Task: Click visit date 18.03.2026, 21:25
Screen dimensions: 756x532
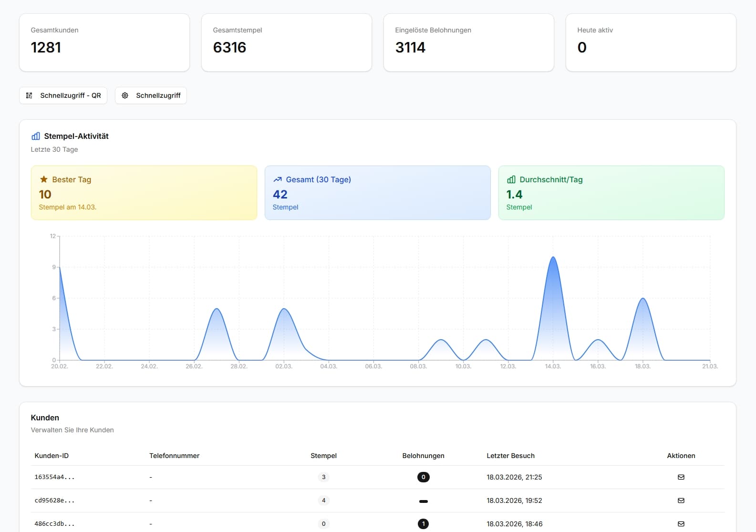Action: click(x=515, y=477)
